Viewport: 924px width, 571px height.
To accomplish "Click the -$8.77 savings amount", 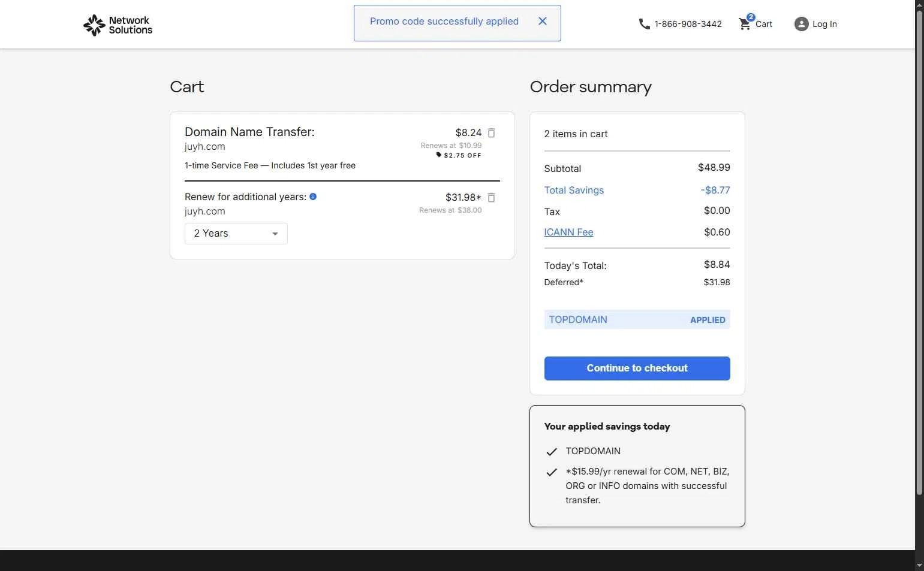I will coord(715,191).
